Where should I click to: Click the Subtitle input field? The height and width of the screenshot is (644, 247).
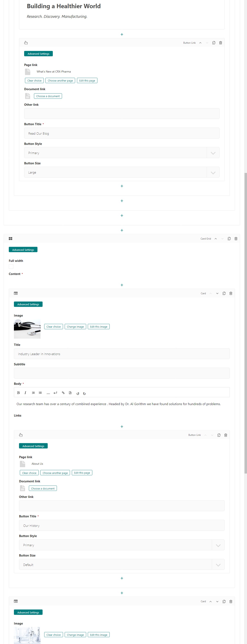coord(122,373)
